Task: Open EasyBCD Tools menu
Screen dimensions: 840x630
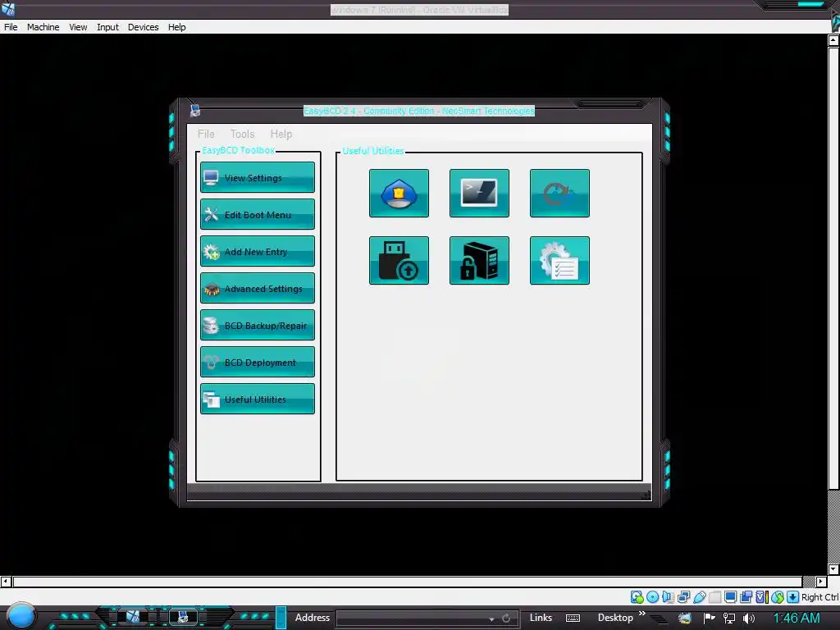Action: pyautogui.click(x=242, y=134)
